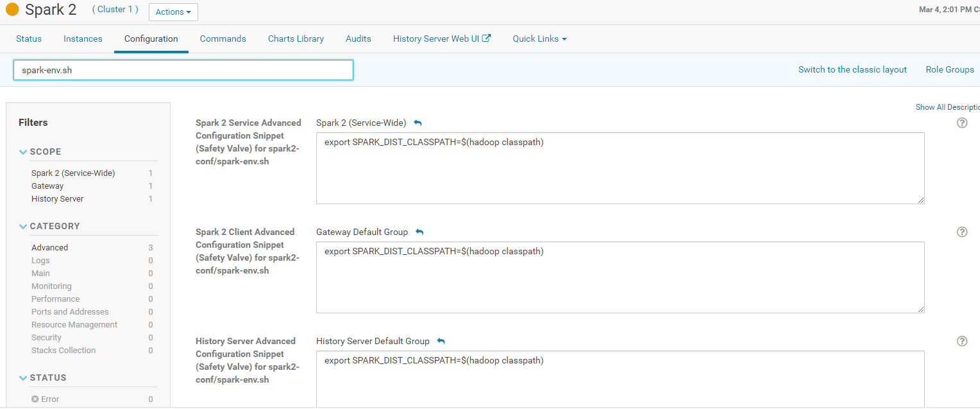Click Show All Descriptions link
This screenshot has height=409, width=980.
[x=948, y=107]
